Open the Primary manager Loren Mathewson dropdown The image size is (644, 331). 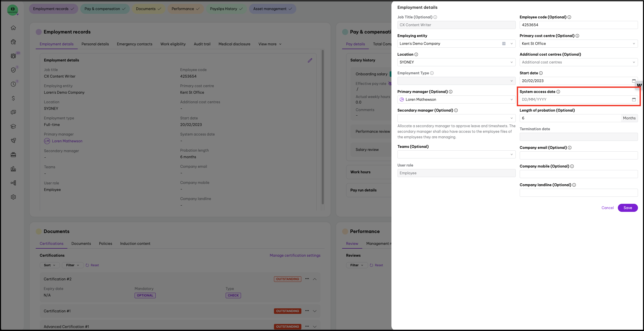pos(456,100)
